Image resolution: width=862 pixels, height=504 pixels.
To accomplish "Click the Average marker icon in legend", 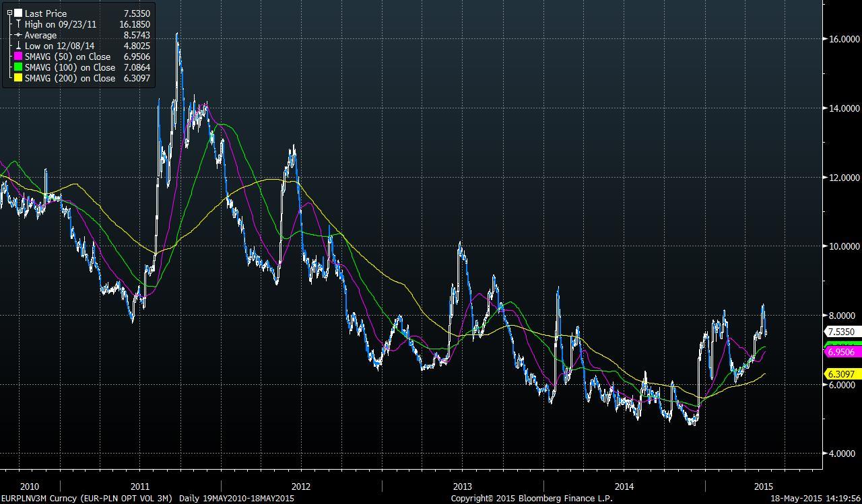I will (x=18, y=35).
